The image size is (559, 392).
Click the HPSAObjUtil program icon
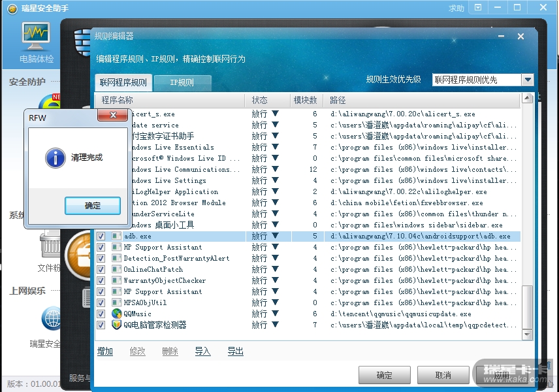coord(117,302)
